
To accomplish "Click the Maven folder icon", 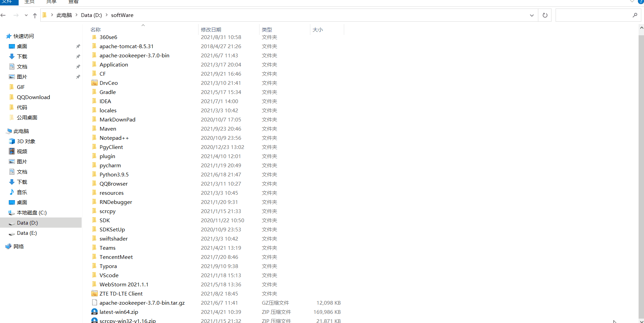I will click(94, 129).
